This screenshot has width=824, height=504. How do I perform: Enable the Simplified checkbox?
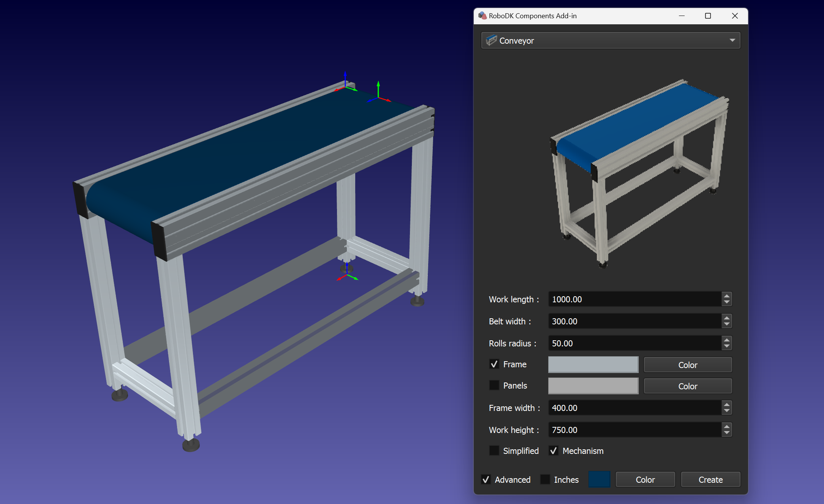click(494, 450)
